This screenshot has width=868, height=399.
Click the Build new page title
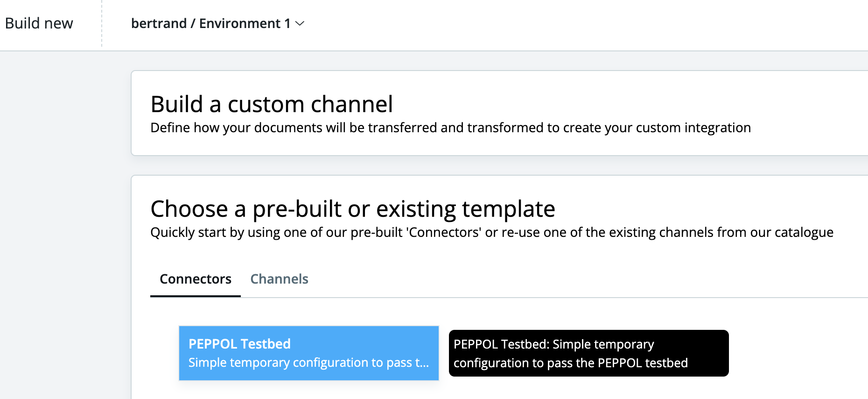tap(39, 23)
